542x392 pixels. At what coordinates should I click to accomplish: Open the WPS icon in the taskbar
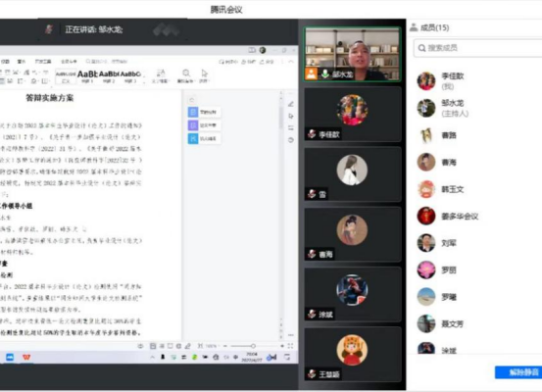pos(26,357)
